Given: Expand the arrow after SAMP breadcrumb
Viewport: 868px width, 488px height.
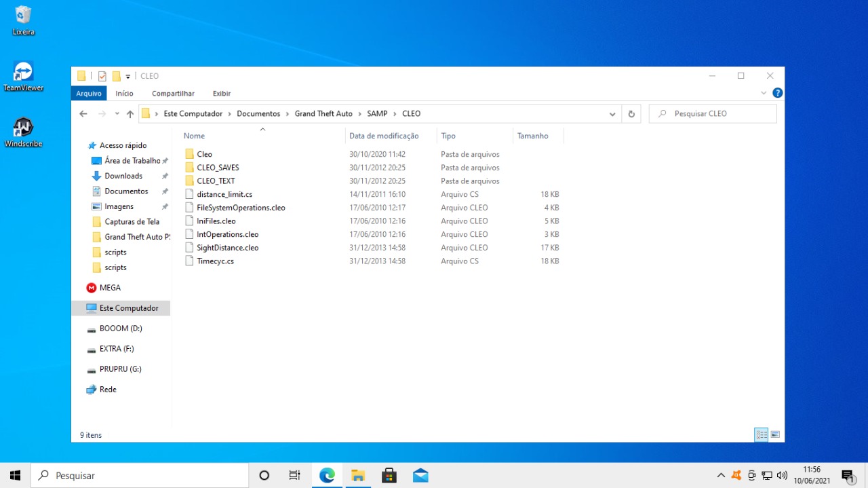Looking at the screenshot, I should click(395, 114).
